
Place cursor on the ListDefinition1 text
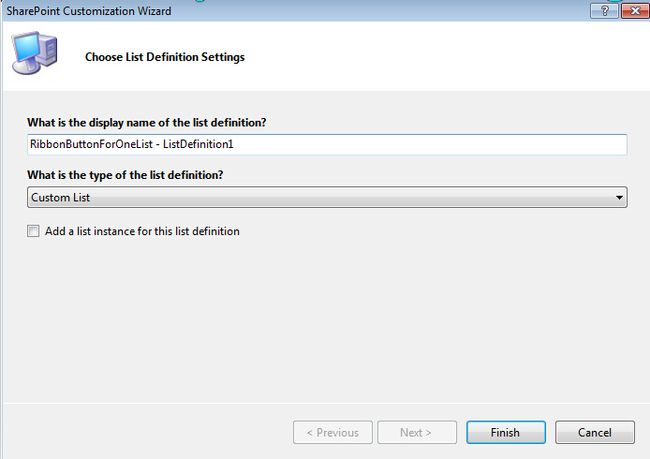click(x=198, y=144)
